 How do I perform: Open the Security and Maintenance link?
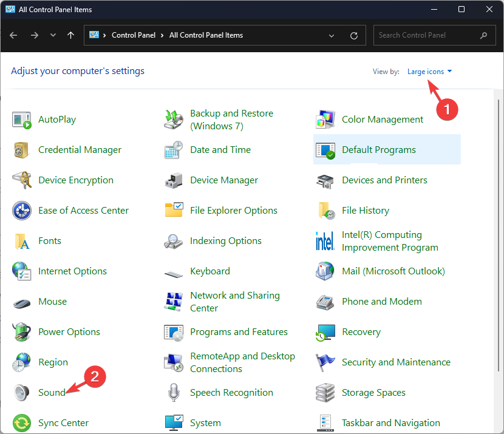pos(396,362)
